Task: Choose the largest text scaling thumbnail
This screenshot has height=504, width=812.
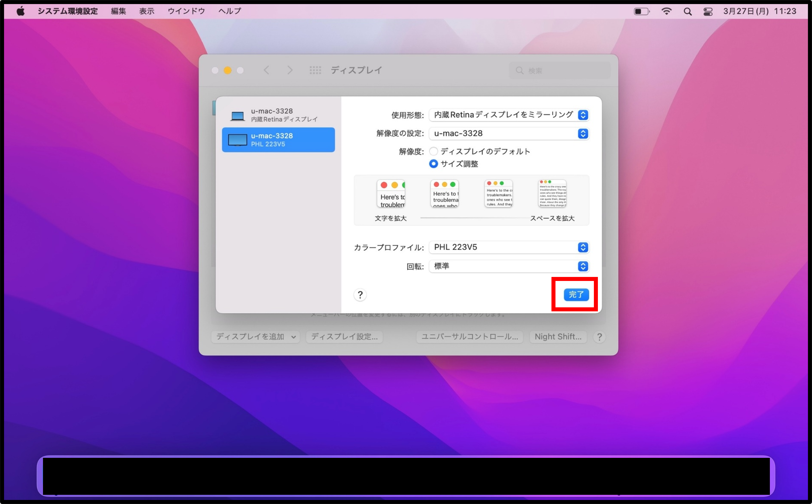Action: tap(391, 194)
